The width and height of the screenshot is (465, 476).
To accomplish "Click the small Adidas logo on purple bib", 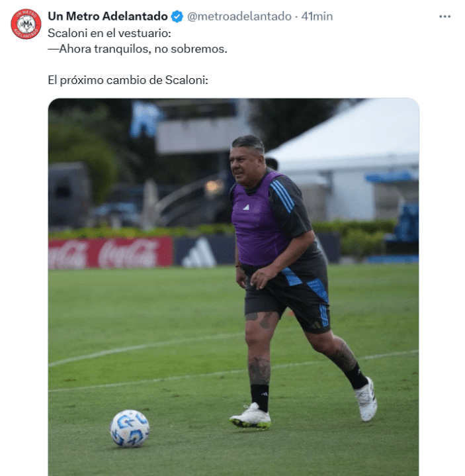I will coord(246,207).
